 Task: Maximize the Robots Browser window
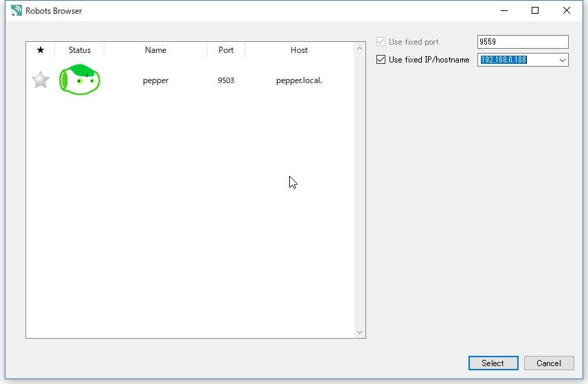tap(535, 10)
